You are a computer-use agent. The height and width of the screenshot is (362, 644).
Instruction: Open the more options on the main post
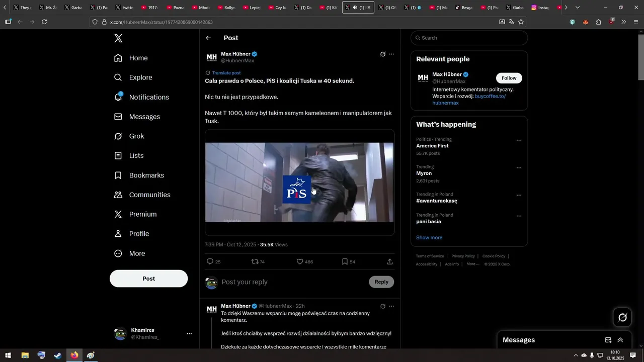coord(391,54)
